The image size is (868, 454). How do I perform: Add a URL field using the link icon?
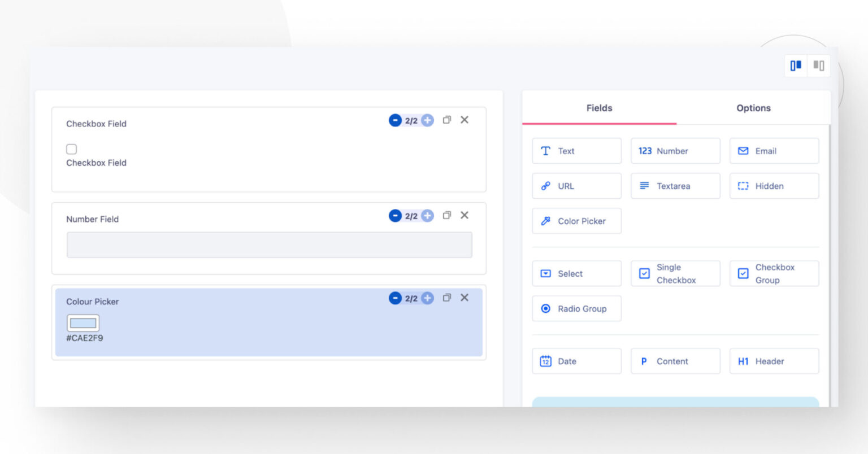coord(576,186)
